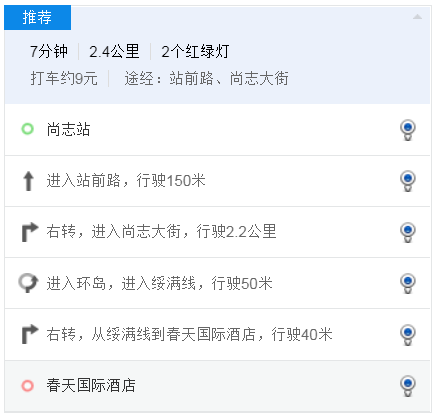Select step 进入站前路，行驶150米

217,181
